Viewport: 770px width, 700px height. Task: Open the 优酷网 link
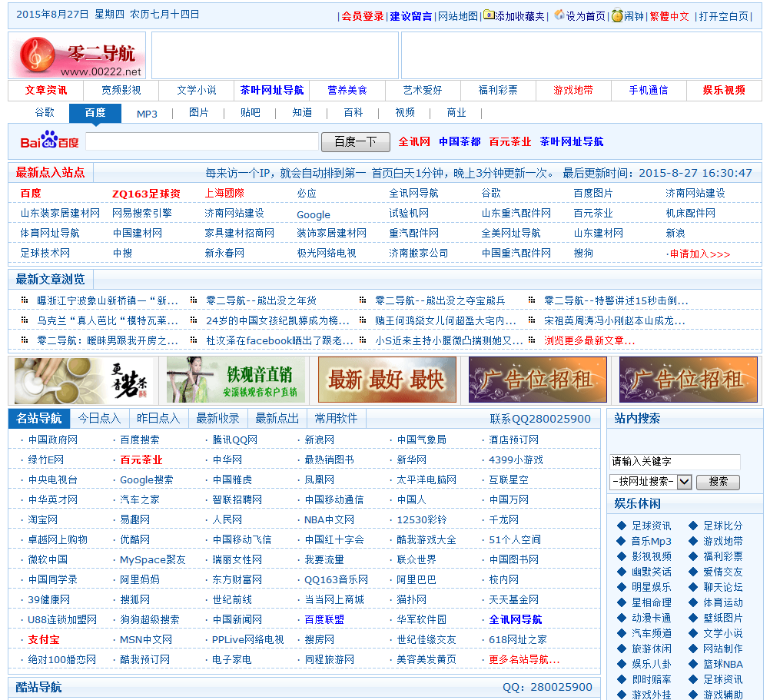(x=134, y=540)
